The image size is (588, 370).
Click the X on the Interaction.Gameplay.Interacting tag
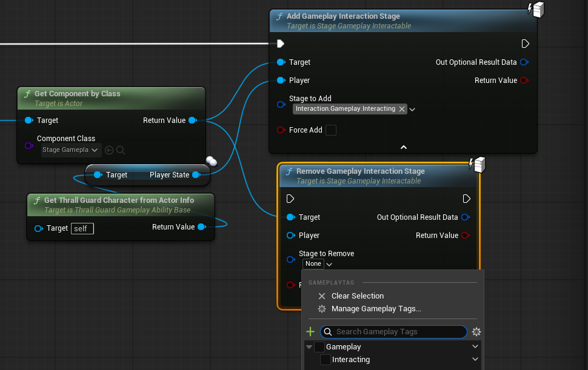pyautogui.click(x=401, y=109)
